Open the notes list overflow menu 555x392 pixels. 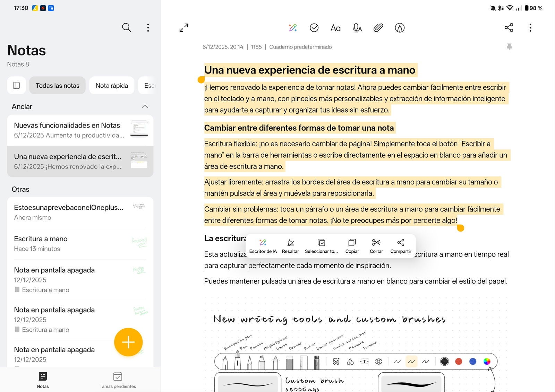coord(148,28)
